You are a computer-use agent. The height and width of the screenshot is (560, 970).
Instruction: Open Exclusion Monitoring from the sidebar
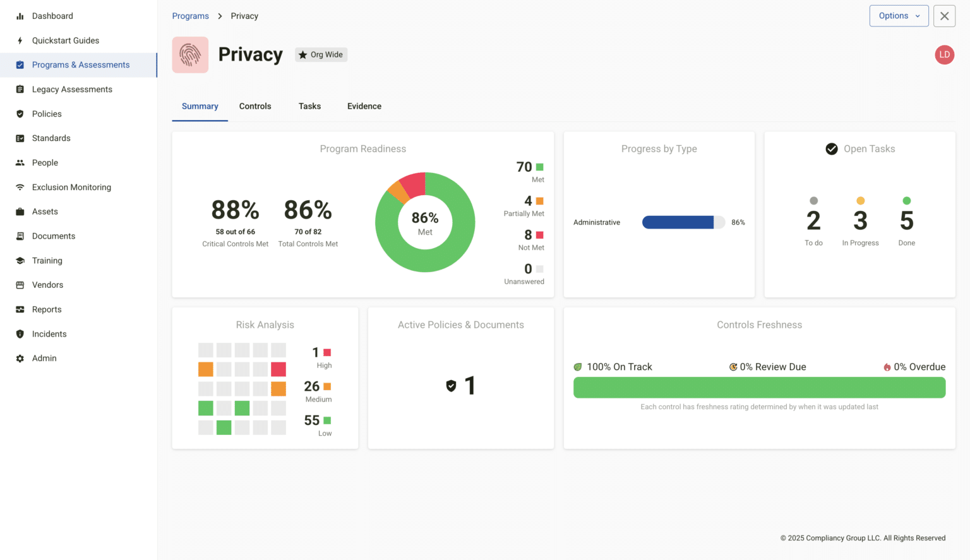(x=19, y=187)
